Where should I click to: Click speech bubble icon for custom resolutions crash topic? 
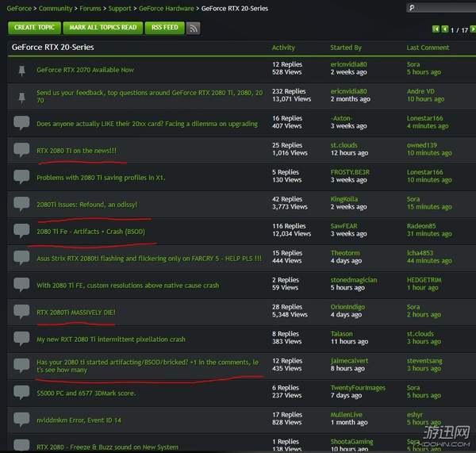click(21, 285)
